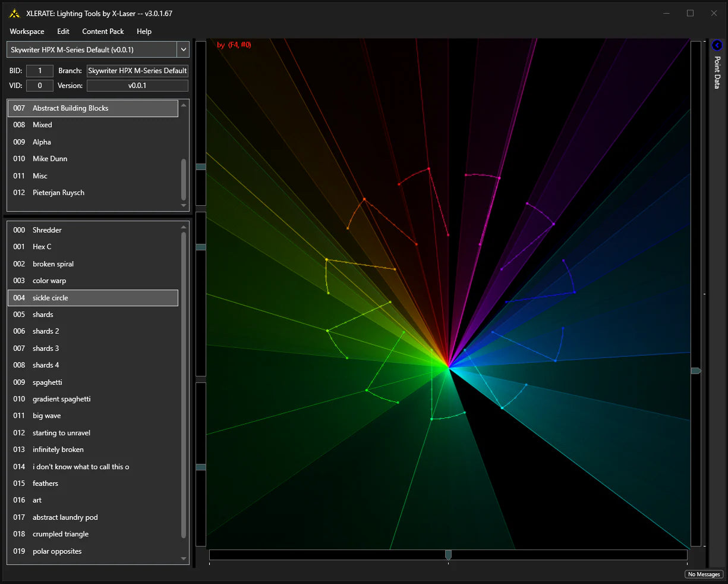Screen dimensions: 728x584
Task: Select the 'Mike Dunn' category
Action: [x=50, y=159]
